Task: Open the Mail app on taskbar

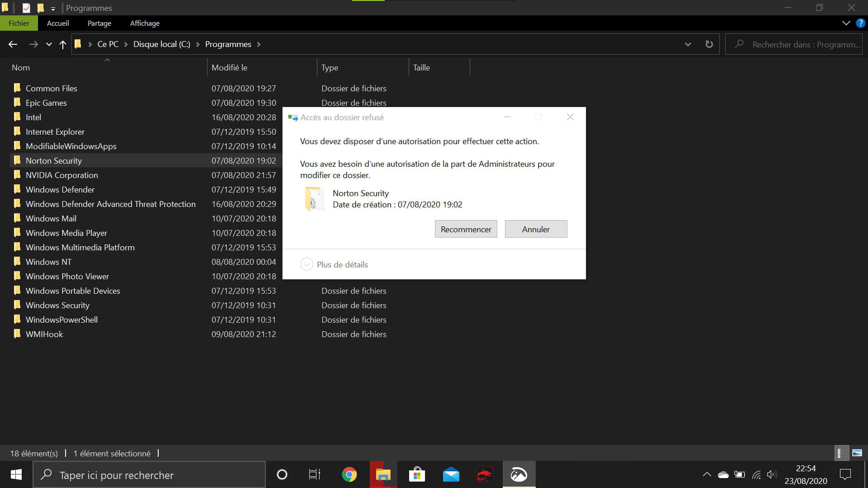Action: tap(451, 474)
